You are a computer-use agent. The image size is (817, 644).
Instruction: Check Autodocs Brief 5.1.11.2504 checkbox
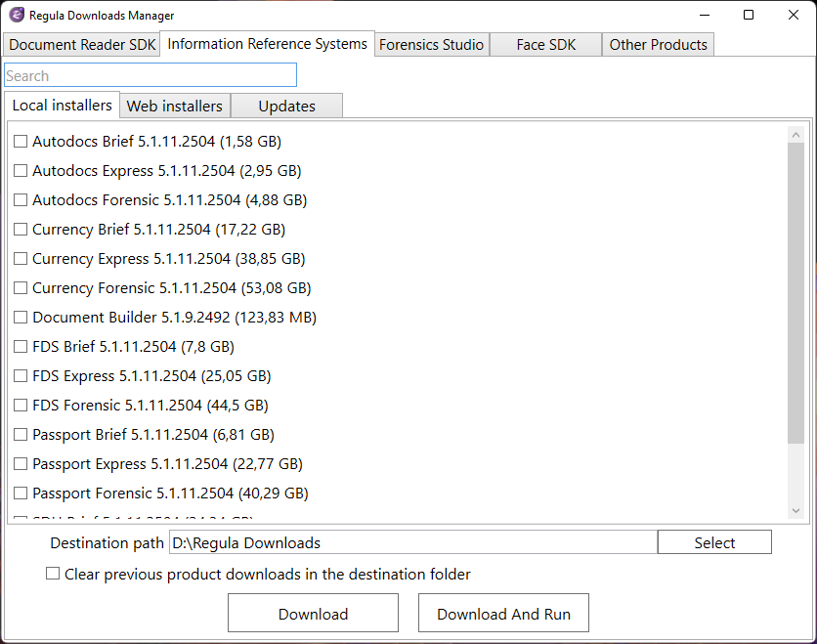pyautogui.click(x=21, y=141)
